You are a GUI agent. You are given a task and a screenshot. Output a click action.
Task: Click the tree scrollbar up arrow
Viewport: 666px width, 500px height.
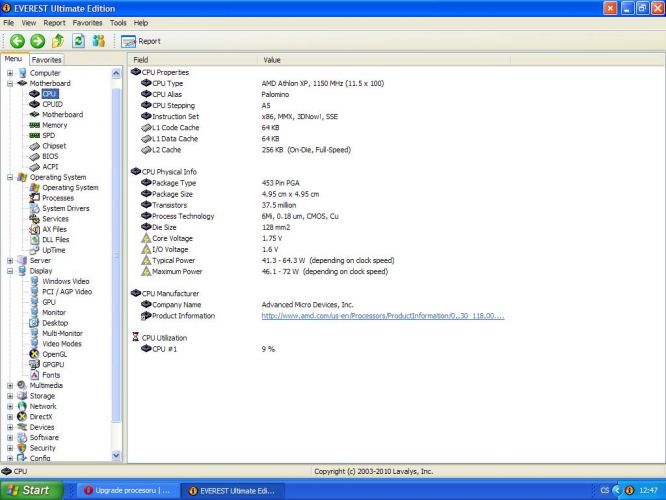116,73
